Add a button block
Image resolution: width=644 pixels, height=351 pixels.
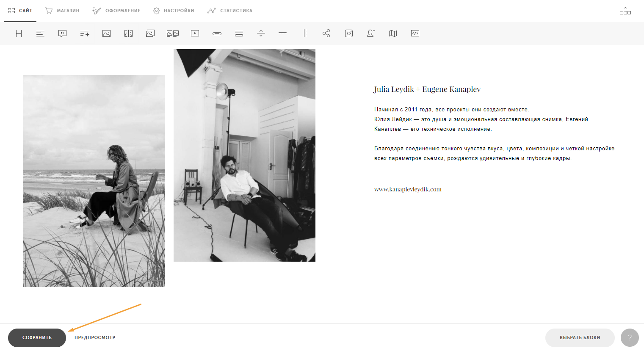[217, 33]
